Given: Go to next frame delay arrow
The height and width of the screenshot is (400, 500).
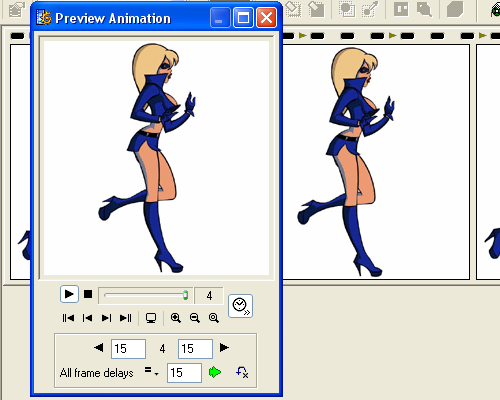Looking at the screenshot, I should pyautogui.click(x=224, y=348).
